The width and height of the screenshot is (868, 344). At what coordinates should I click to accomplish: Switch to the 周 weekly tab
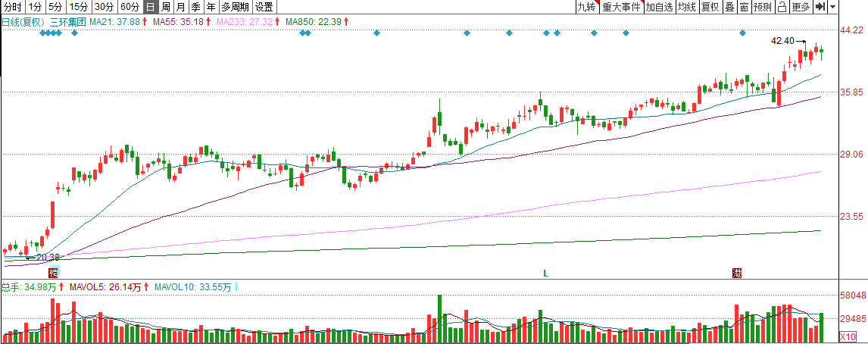pyautogui.click(x=165, y=8)
